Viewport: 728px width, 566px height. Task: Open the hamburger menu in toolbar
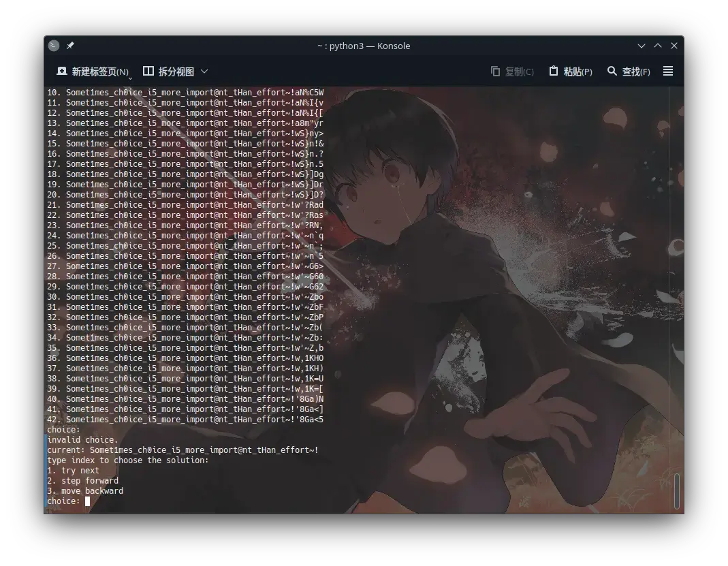click(668, 72)
